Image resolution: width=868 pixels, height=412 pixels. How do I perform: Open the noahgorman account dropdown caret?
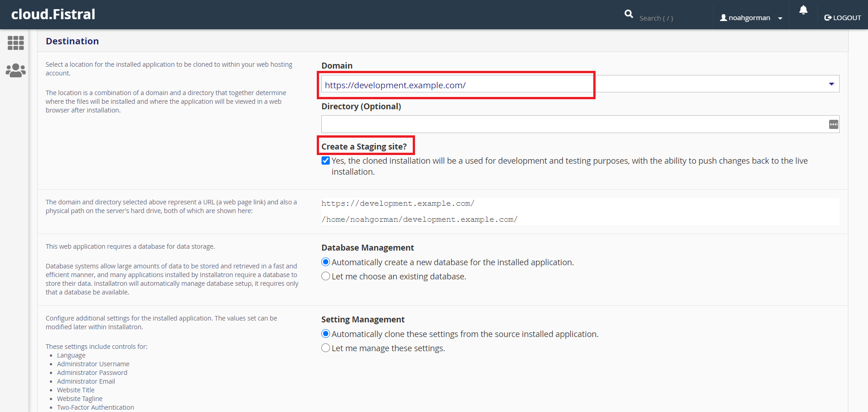tap(780, 19)
